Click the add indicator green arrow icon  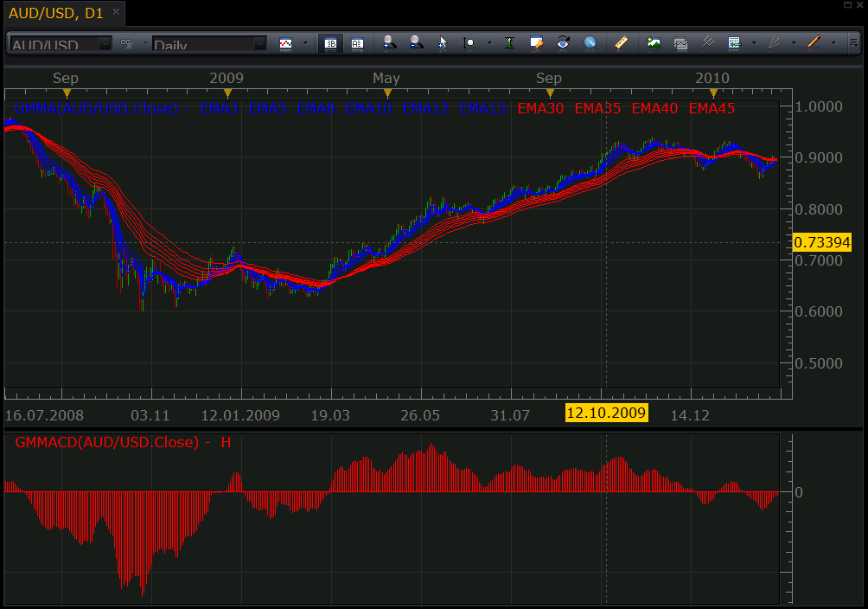pyautogui.click(x=734, y=42)
